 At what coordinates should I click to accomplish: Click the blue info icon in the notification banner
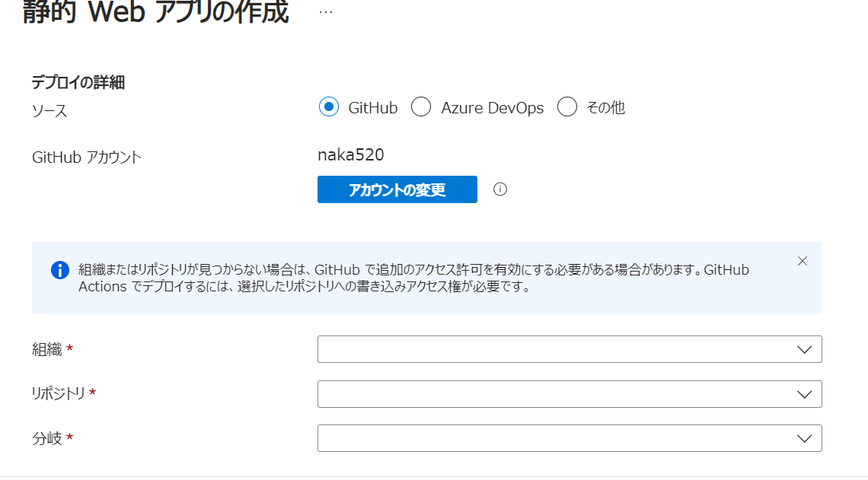pyautogui.click(x=59, y=270)
